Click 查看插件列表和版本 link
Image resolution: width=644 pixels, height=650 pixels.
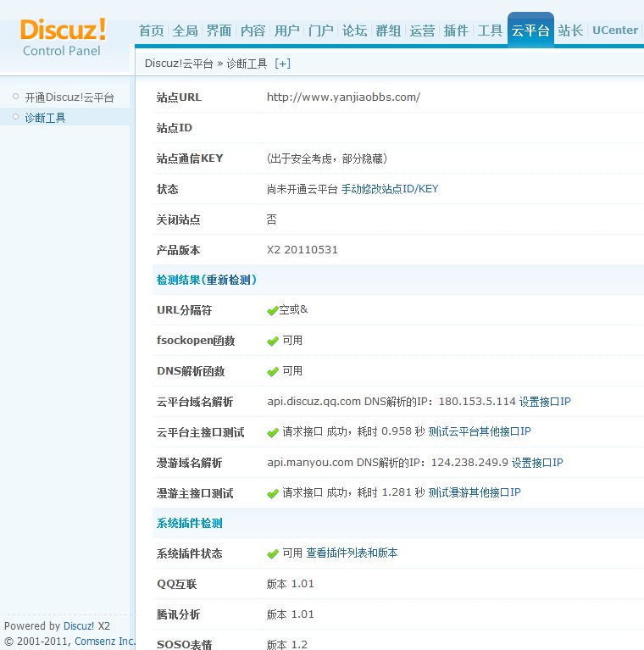coord(352,553)
